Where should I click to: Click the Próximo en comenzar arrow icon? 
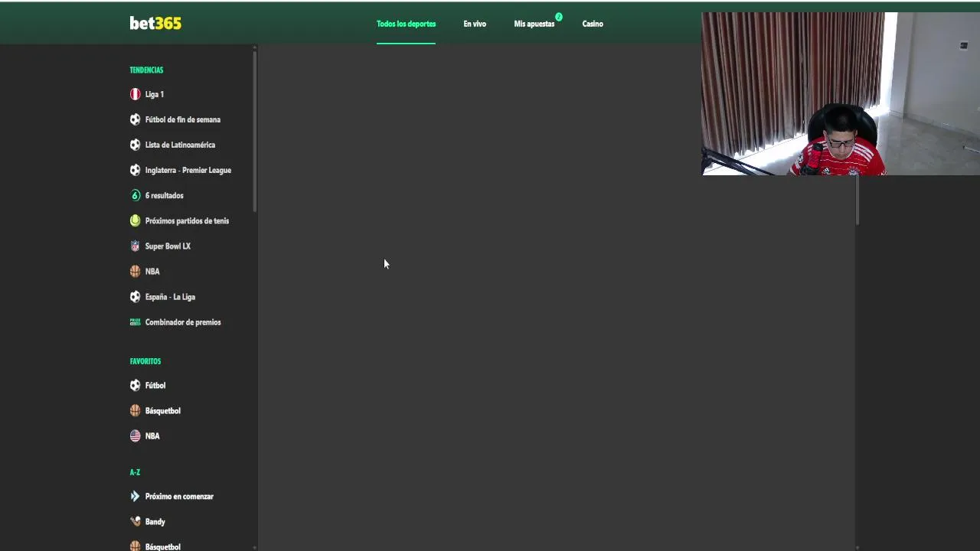(x=135, y=496)
